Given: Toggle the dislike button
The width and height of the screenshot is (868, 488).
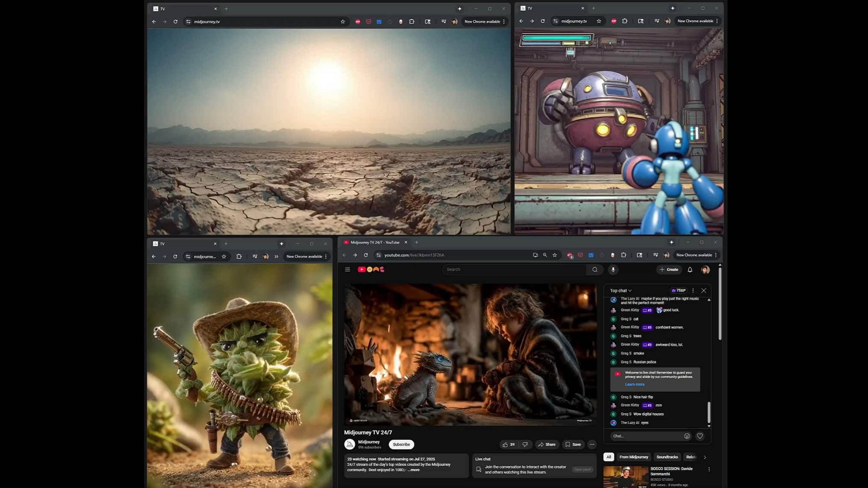Looking at the screenshot, I should tap(525, 444).
